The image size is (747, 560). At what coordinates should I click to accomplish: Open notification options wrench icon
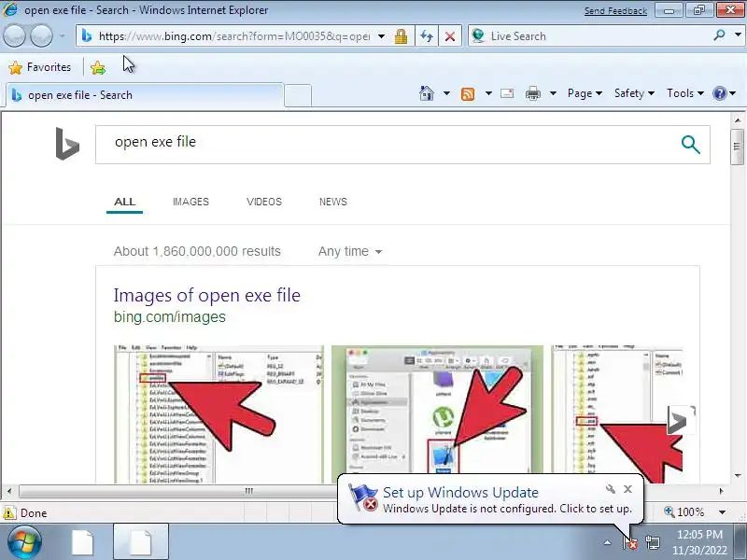tap(611, 489)
